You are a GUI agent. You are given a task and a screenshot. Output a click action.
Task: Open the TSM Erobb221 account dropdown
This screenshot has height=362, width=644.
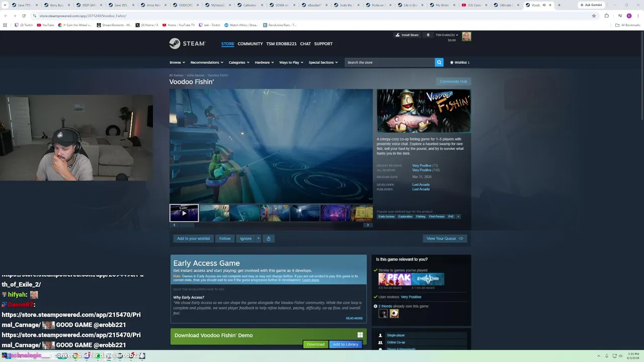tap(447, 35)
